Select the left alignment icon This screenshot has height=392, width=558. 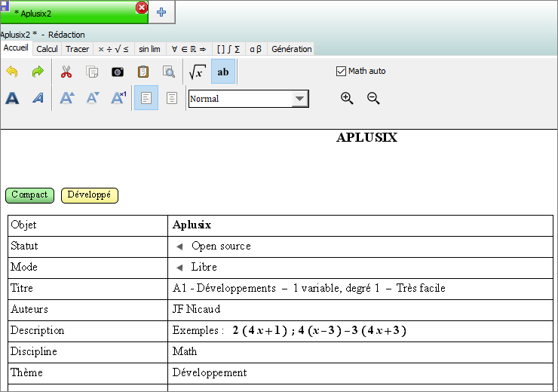pos(146,98)
